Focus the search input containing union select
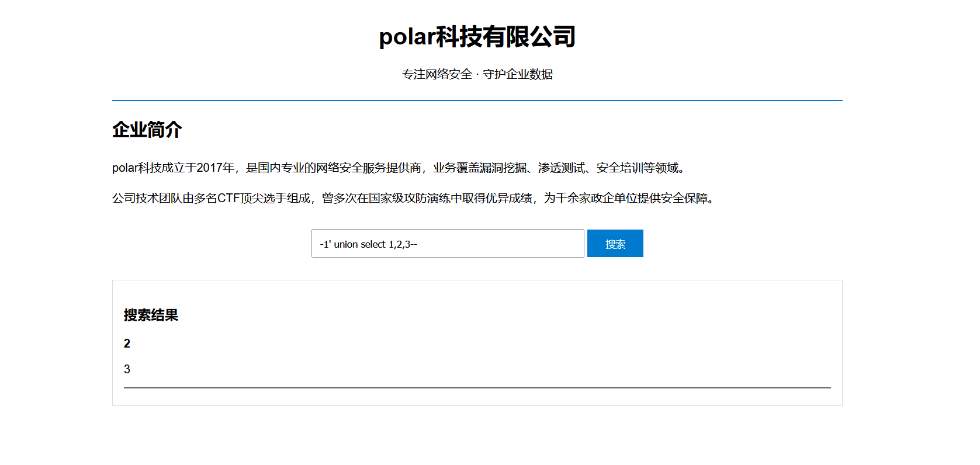Image resolution: width=980 pixels, height=465 pixels. coord(448,243)
